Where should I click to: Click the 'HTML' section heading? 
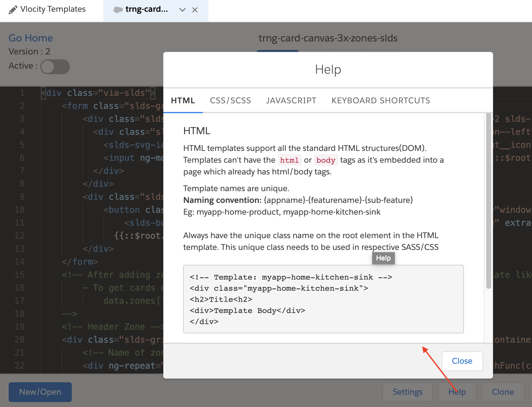197,131
